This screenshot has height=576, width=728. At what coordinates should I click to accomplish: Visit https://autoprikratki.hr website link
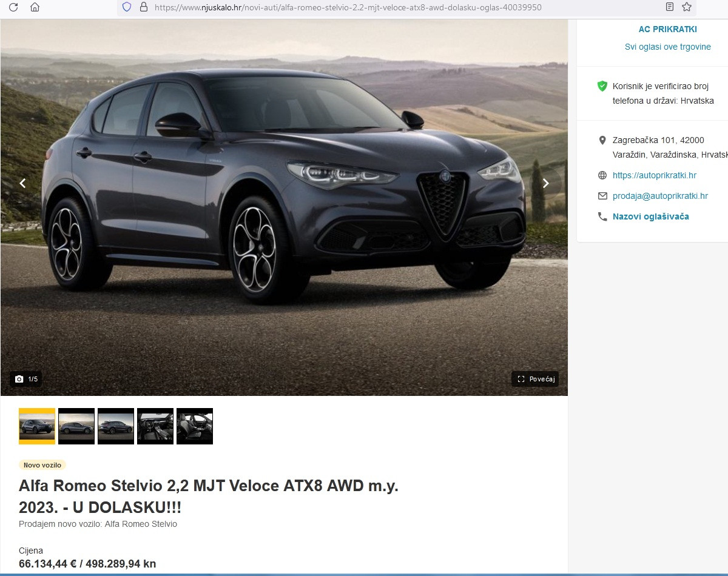[655, 175]
